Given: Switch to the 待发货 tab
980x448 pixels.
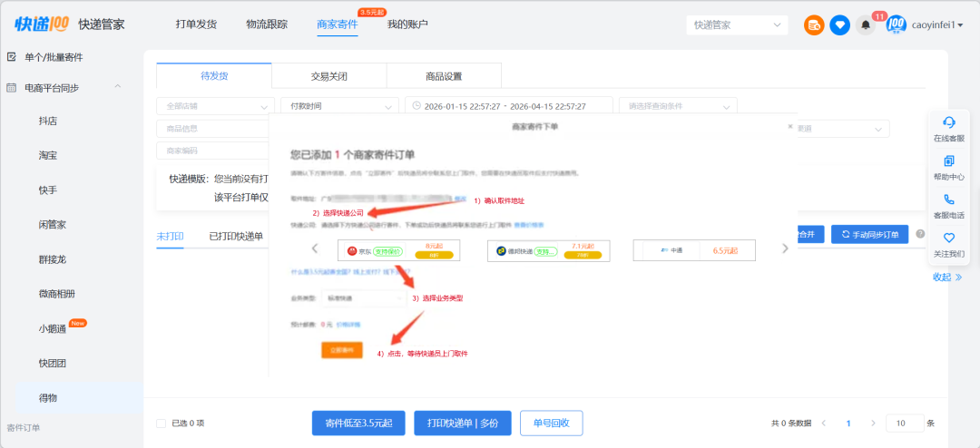Looking at the screenshot, I should tap(214, 75).
